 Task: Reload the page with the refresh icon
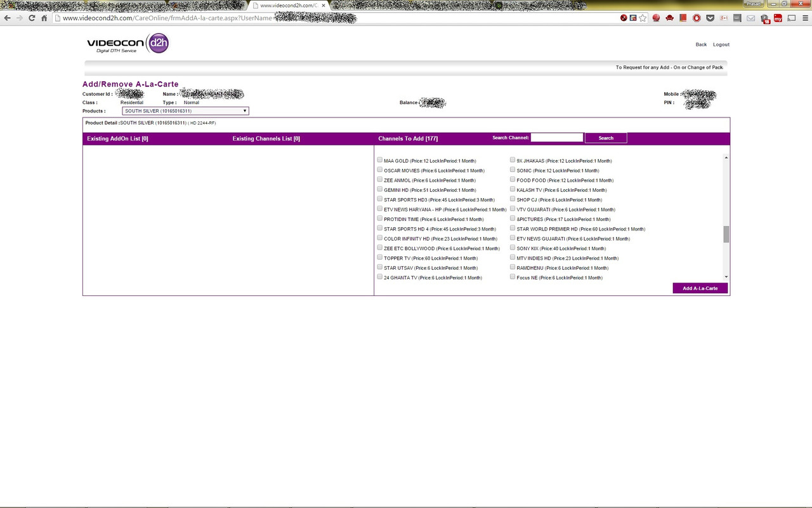pos(32,18)
